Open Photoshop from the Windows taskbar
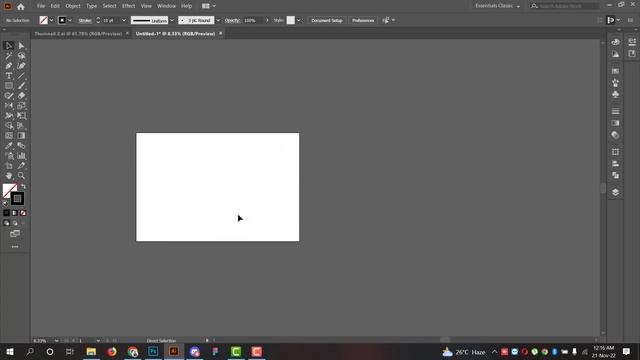Screen dimensions: 640x360 coord(153,351)
